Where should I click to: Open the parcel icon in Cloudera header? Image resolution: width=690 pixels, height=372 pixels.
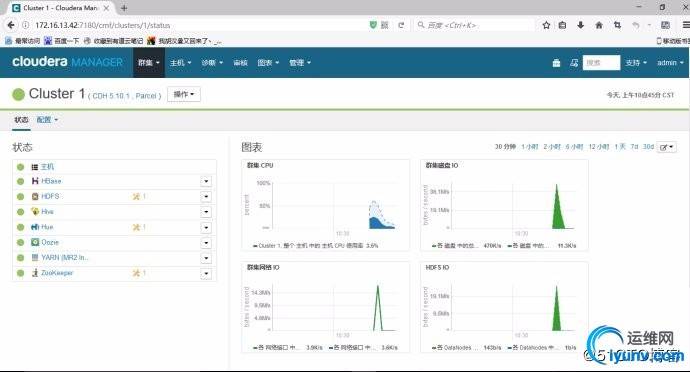point(556,63)
